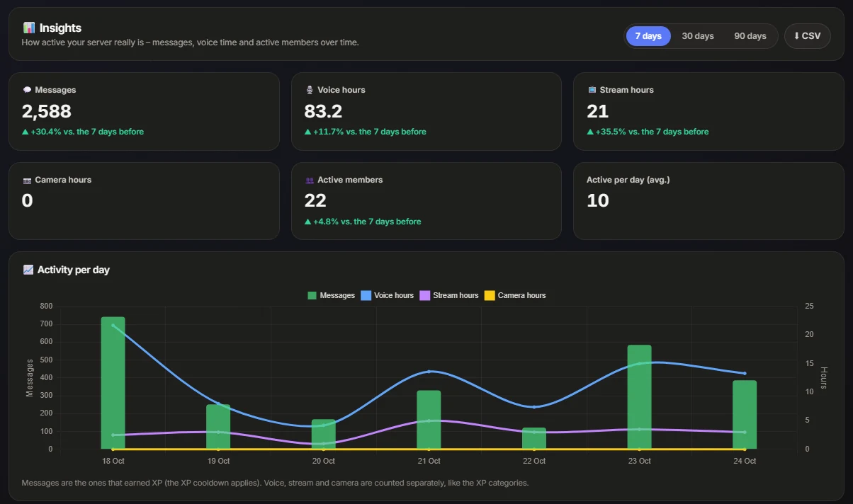Toggle the Messages legend swatch

[312, 295]
